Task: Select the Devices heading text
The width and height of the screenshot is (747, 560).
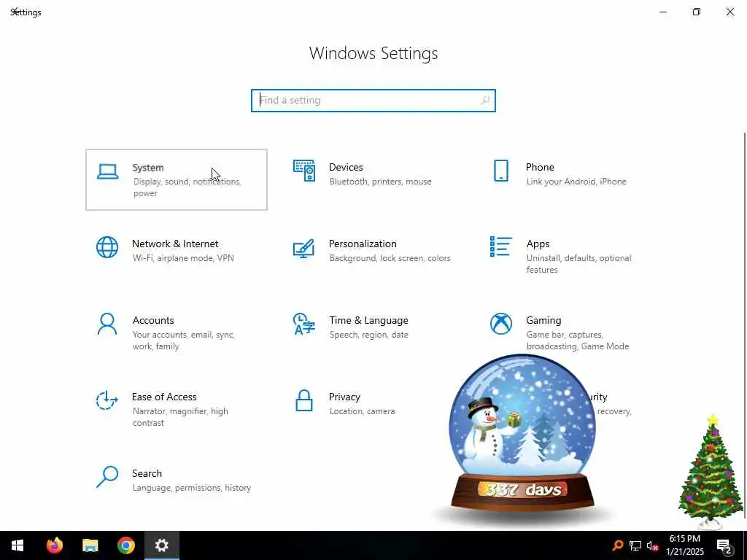Action: click(346, 167)
